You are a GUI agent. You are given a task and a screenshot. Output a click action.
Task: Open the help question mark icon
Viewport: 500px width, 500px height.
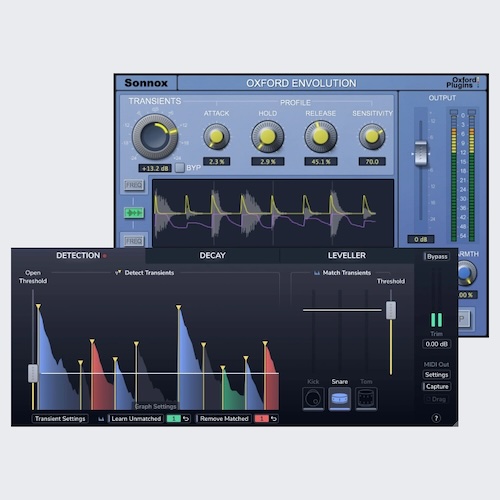(436, 418)
